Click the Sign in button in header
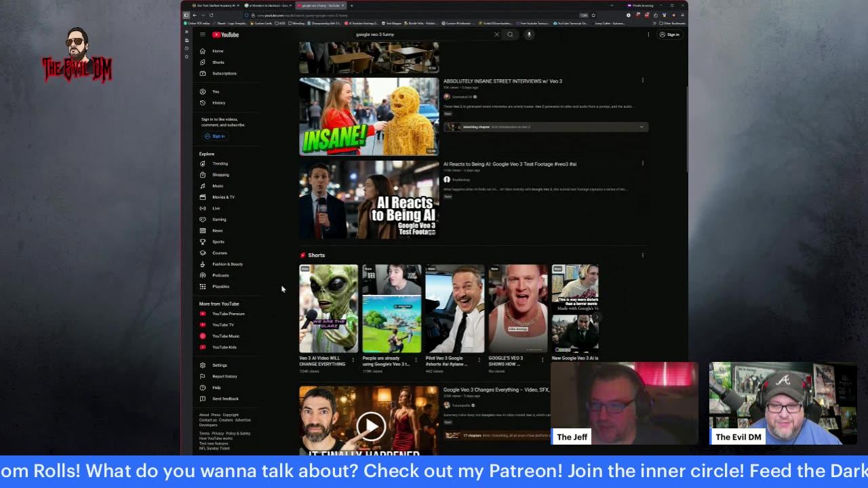This screenshot has height=488, width=868. [x=669, y=35]
